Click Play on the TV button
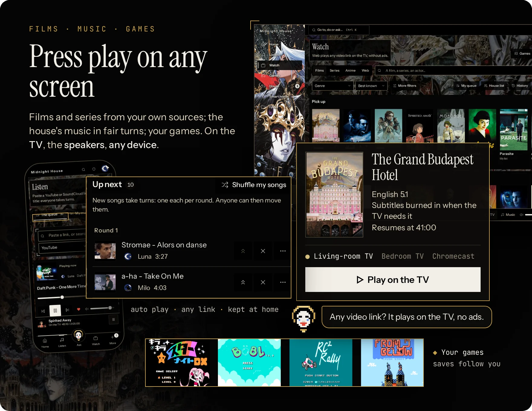 [393, 280]
